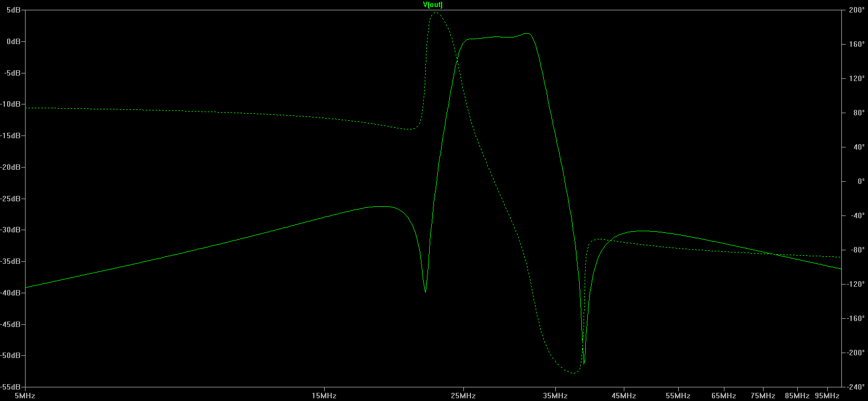The height and width of the screenshot is (401, 868).
Task: Click the flat passband top of solid trace
Action: (x=495, y=37)
